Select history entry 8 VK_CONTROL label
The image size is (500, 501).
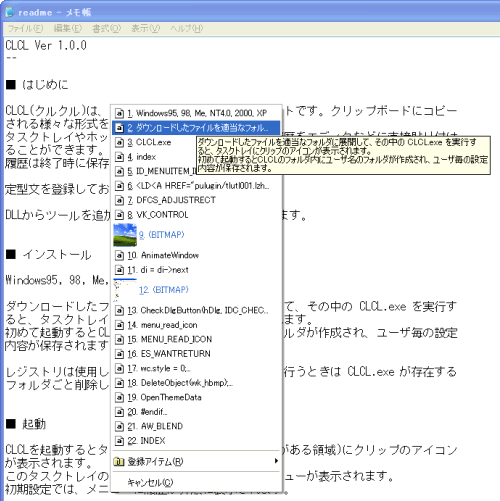click(x=158, y=215)
